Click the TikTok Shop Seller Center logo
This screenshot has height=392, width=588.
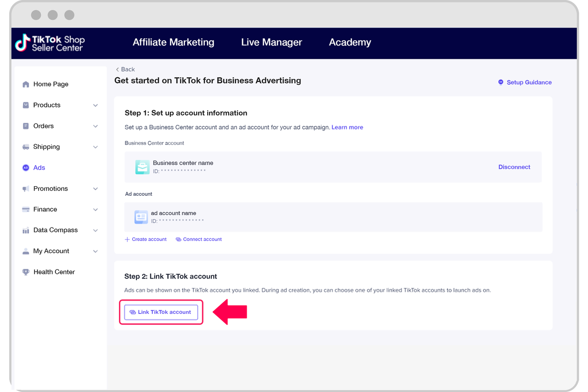pos(50,43)
